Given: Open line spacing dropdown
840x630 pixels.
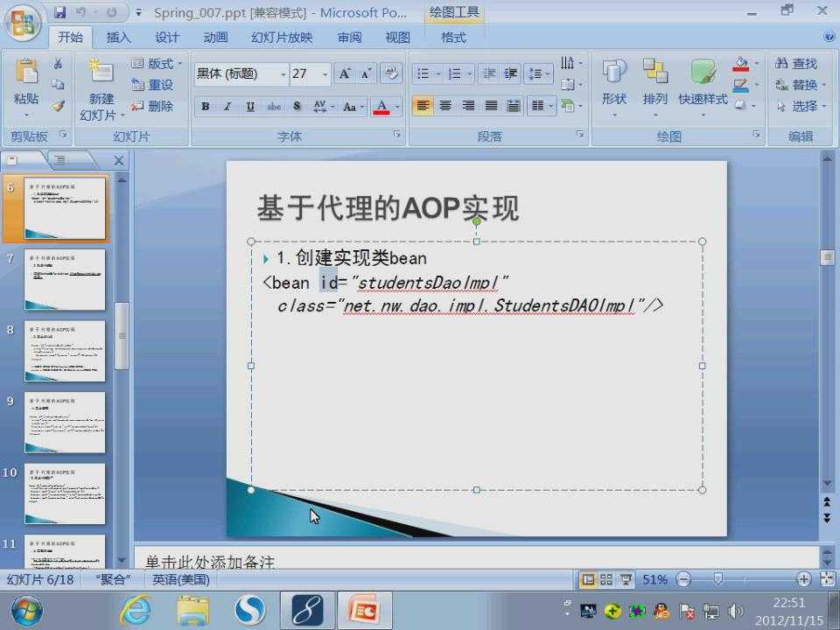Looking at the screenshot, I should (x=540, y=73).
